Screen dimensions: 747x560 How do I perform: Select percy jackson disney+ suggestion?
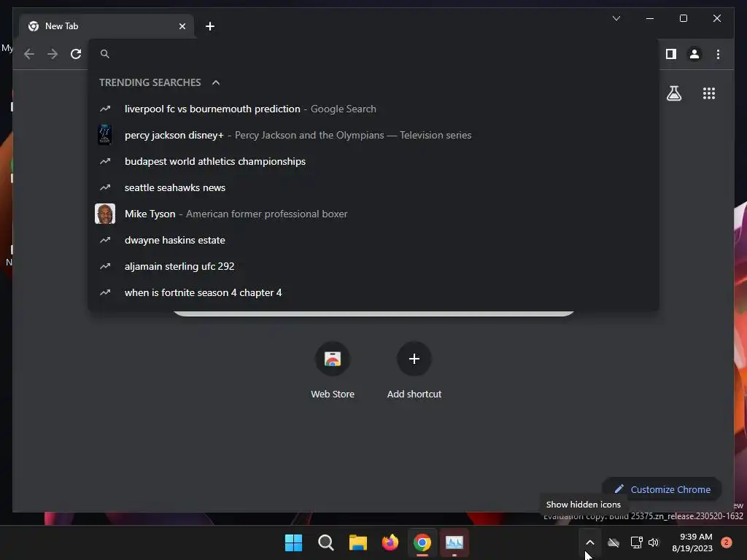pyautogui.click(x=373, y=135)
